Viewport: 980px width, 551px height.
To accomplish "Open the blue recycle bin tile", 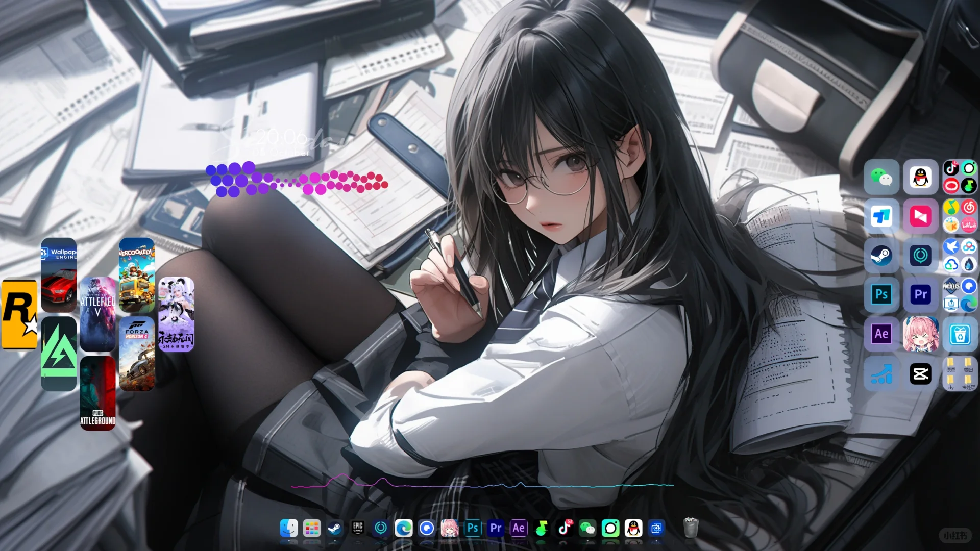I will pos(960,335).
